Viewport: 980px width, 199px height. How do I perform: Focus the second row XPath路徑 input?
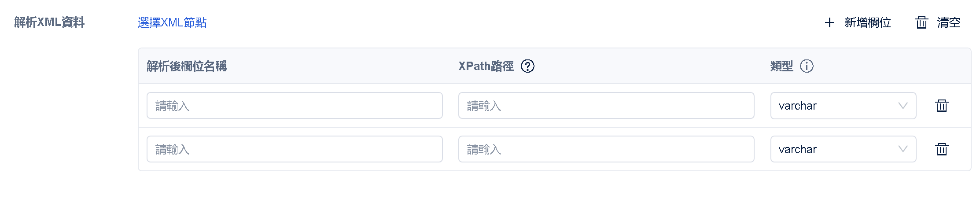606,149
